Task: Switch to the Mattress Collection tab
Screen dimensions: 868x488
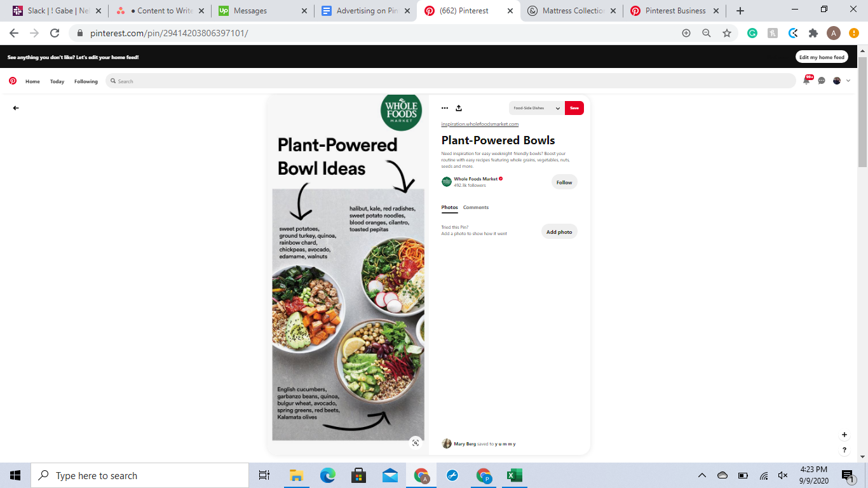Action: pos(571,11)
